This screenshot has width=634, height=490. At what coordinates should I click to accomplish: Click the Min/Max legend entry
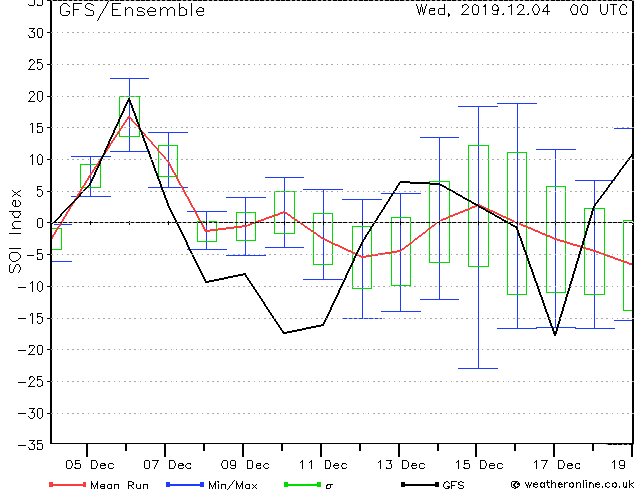(212, 485)
